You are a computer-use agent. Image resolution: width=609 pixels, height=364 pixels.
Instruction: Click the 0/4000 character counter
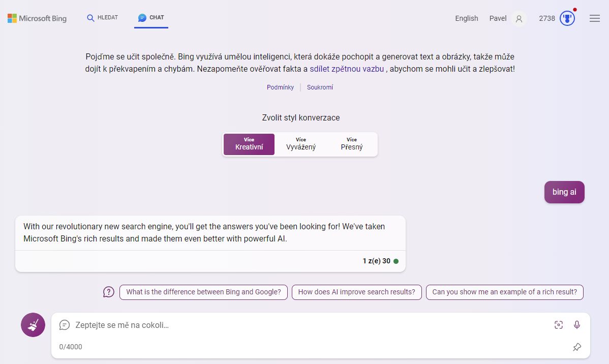(71, 347)
